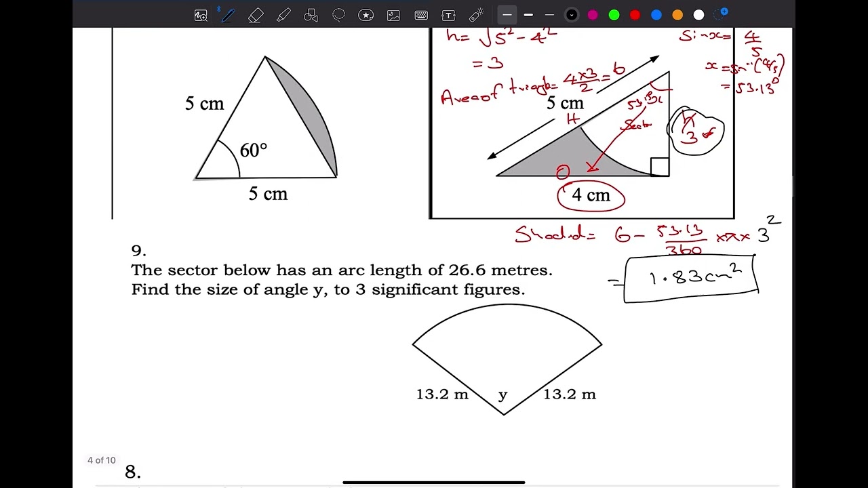Select the laser pointer tool
868x488 pixels.
point(476,15)
